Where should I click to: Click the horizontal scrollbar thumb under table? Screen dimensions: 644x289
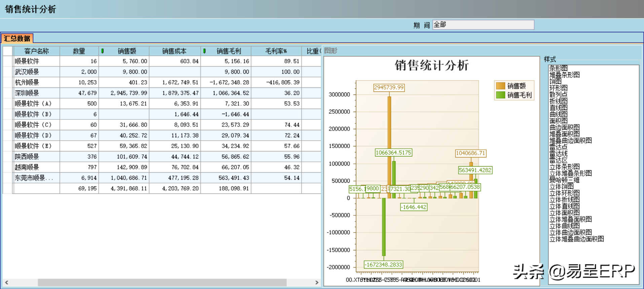pos(162,283)
